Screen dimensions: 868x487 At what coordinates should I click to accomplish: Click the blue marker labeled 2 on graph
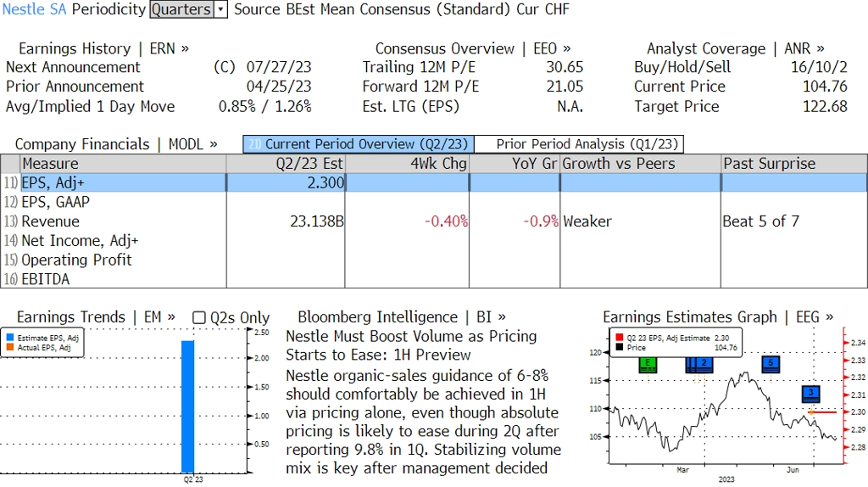coord(704,364)
